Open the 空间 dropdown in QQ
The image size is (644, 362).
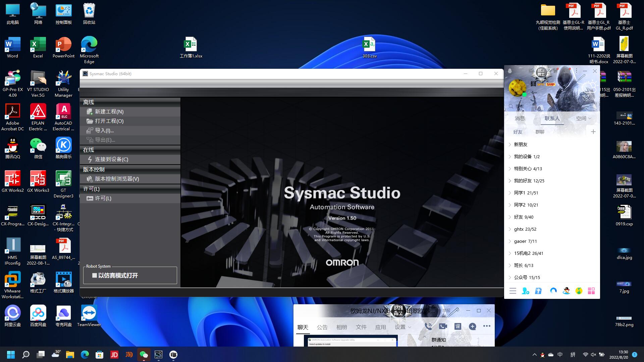click(583, 118)
